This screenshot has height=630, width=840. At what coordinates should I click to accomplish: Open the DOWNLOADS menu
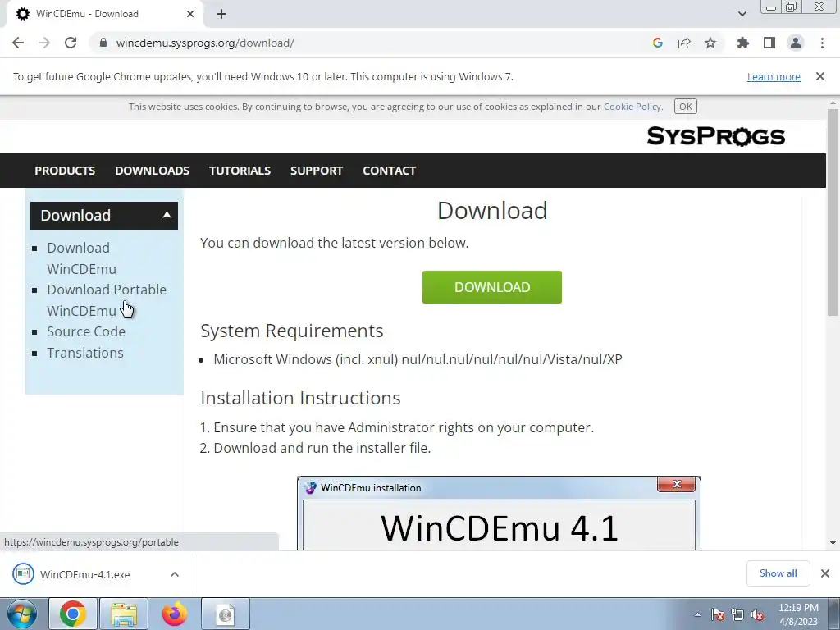tap(152, 171)
